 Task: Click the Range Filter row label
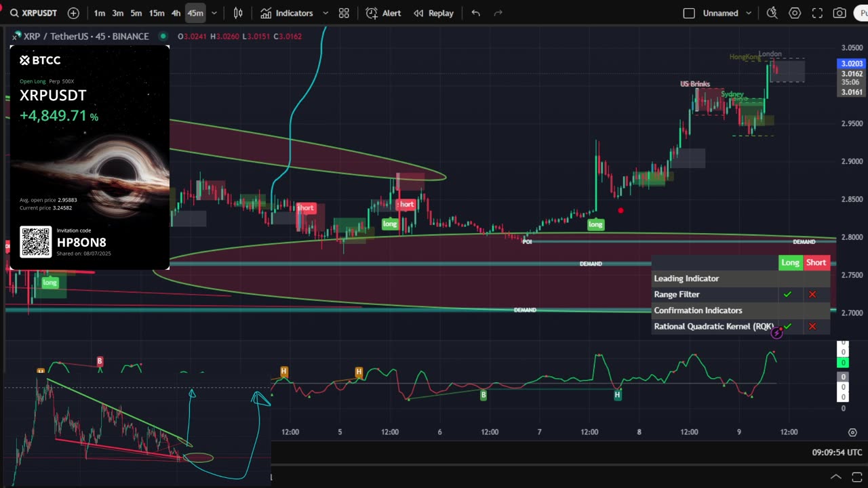pos(677,295)
